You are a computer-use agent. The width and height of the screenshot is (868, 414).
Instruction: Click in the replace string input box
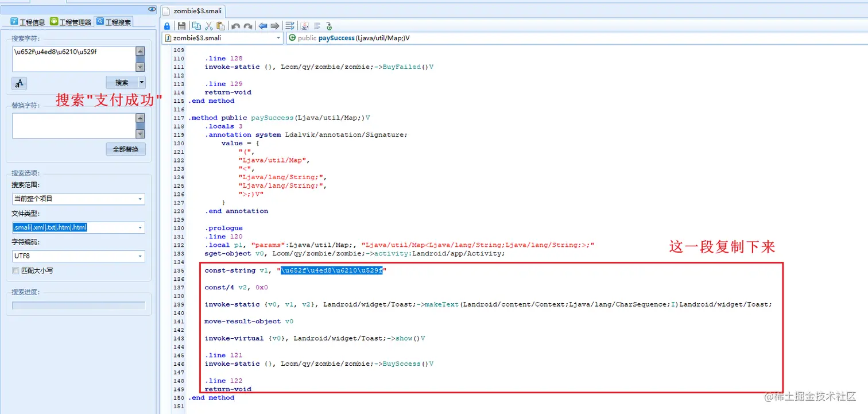(x=73, y=126)
